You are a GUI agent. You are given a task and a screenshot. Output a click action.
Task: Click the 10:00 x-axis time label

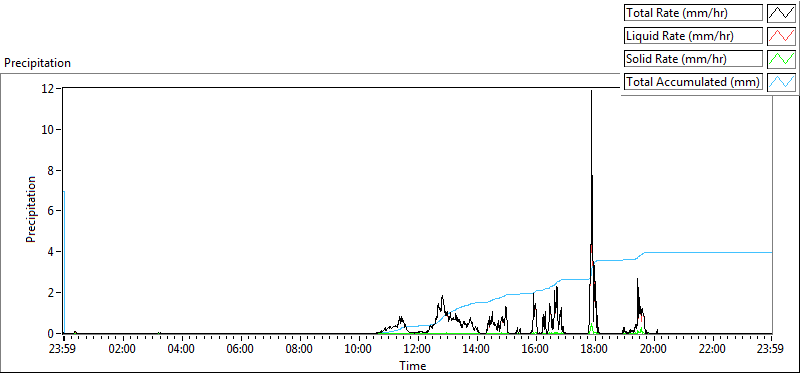359,350
